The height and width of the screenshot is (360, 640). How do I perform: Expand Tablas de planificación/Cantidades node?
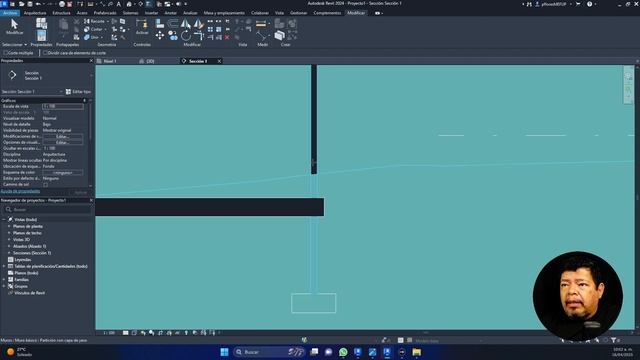[4, 266]
